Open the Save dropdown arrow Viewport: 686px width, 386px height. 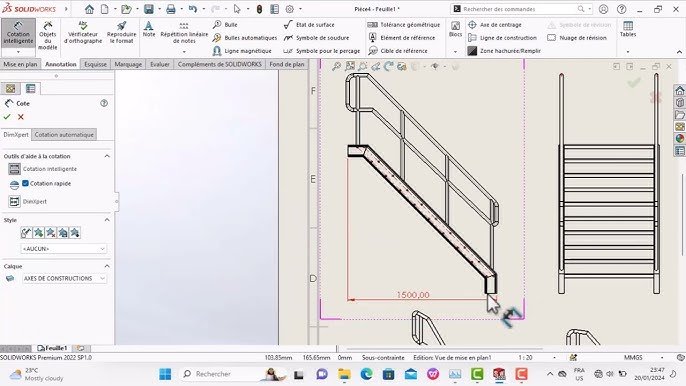[159, 9]
